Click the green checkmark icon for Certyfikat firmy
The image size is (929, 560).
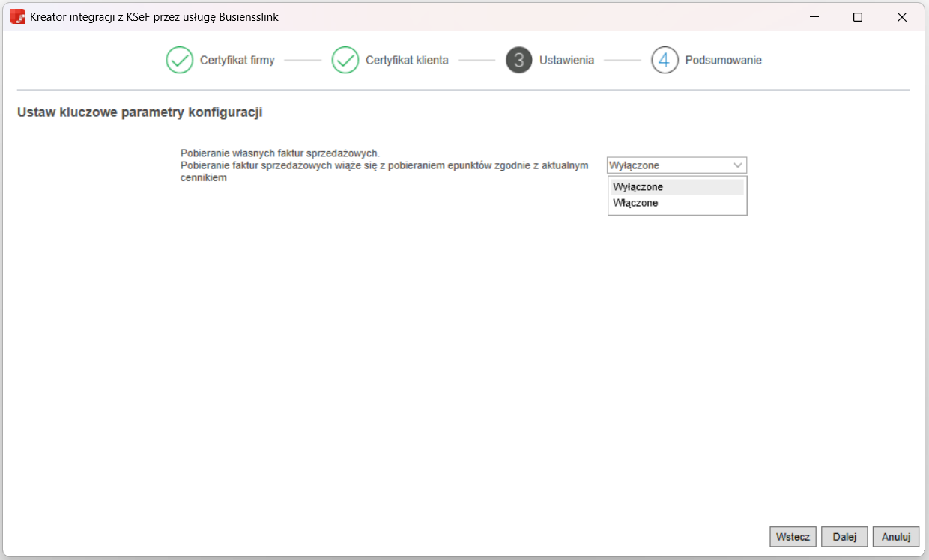(180, 60)
